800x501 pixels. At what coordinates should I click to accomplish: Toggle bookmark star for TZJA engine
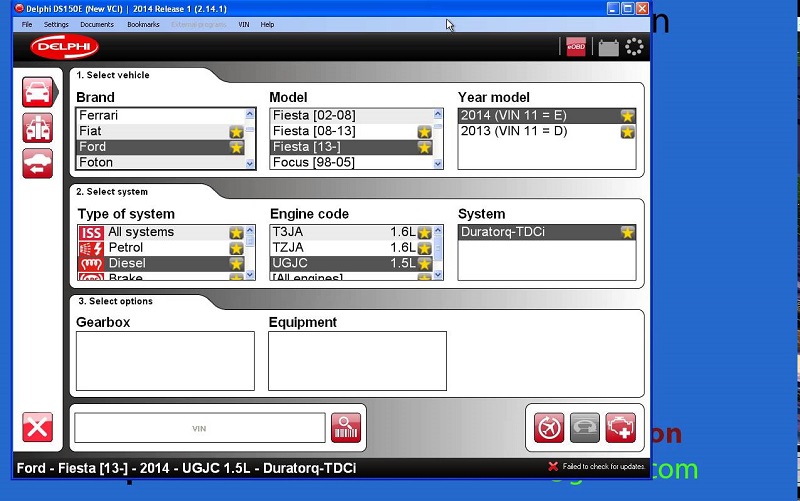tap(424, 248)
